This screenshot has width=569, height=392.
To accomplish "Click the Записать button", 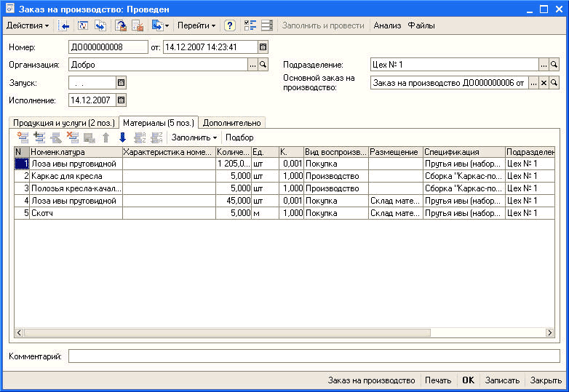I will (502, 380).
